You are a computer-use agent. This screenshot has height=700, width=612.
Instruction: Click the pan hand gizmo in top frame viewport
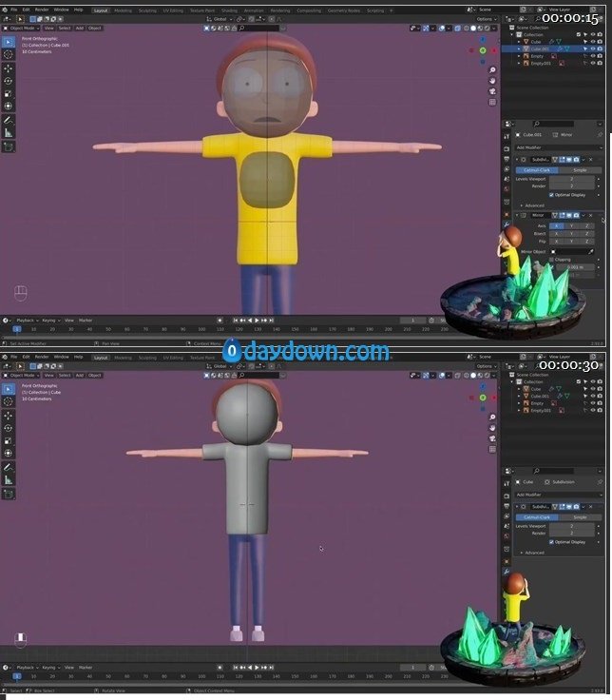pos(492,81)
